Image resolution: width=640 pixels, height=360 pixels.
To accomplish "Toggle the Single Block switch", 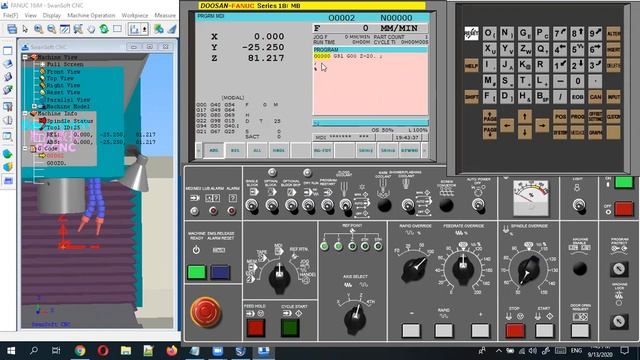I will [x=252, y=205].
